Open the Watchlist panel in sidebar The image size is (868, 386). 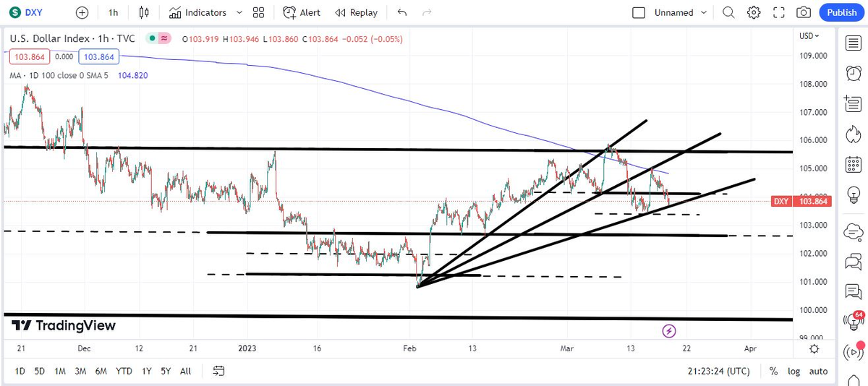pos(854,43)
